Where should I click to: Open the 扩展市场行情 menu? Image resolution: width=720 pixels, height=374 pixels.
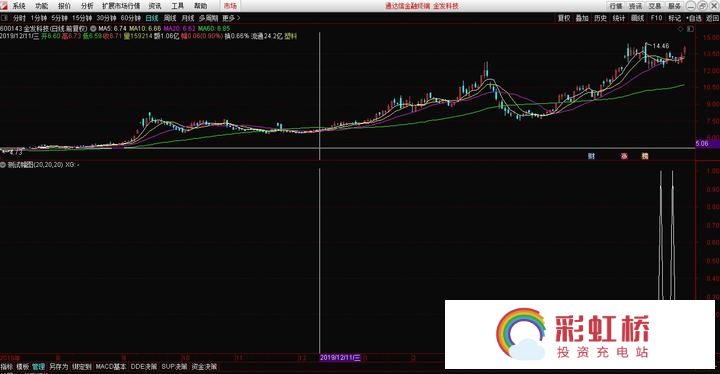[121, 6]
